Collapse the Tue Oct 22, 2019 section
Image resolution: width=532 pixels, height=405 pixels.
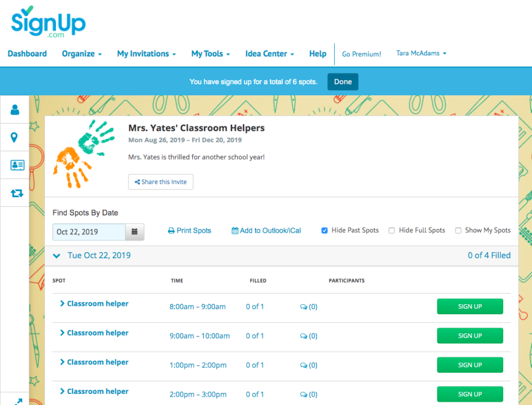57,255
